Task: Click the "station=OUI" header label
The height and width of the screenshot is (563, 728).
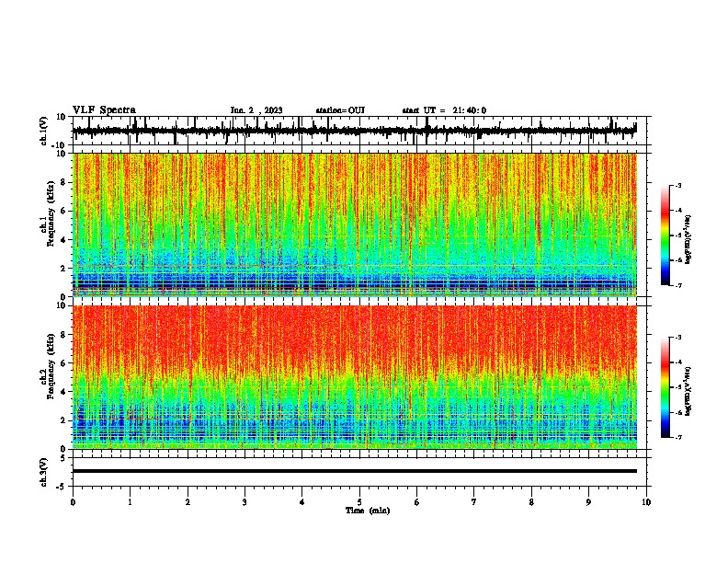Action: [340, 110]
